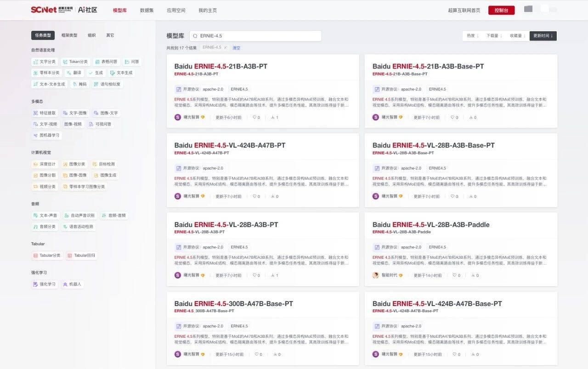
Task: Pick the 语音活动检测 audio tag
Action: tap(78, 227)
